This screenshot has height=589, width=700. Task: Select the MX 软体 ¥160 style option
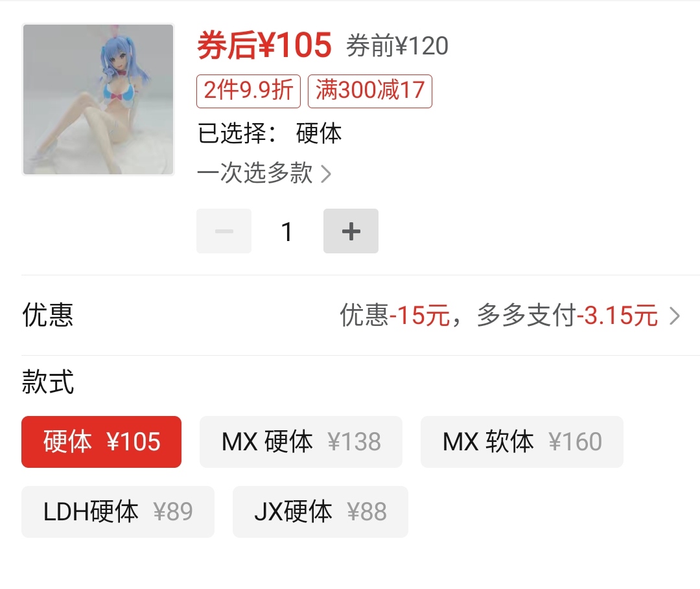(x=522, y=442)
